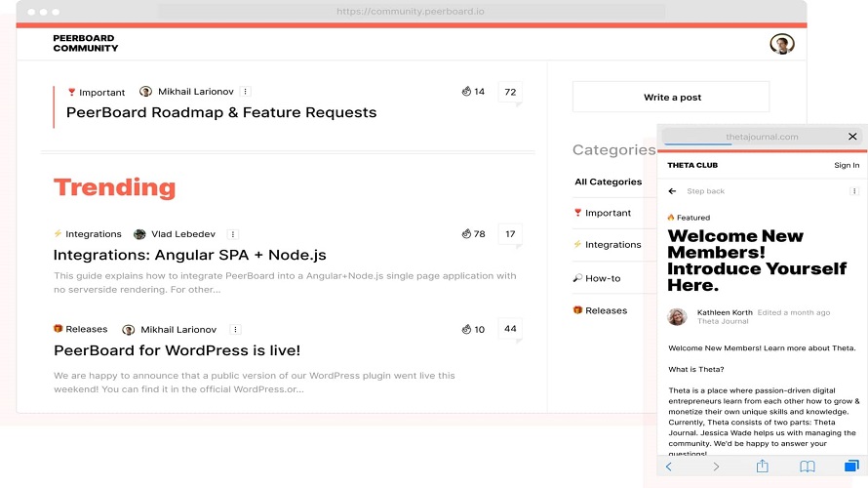Click the PeerBoard browser address bar

pyautogui.click(x=411, y=11)
